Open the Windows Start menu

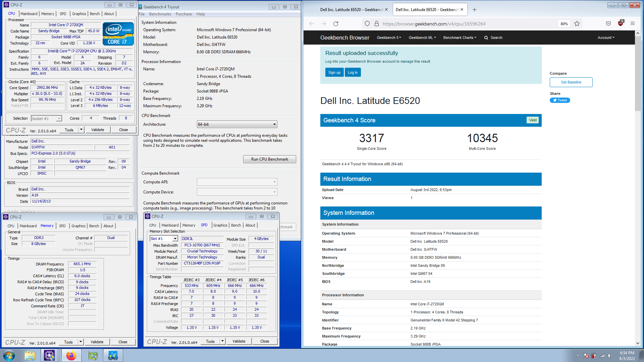pyautogui.click(x=9, y=355)
